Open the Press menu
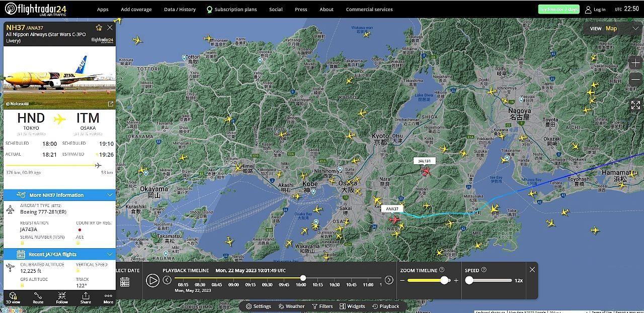The image size is (644, 313). point(301,10)
